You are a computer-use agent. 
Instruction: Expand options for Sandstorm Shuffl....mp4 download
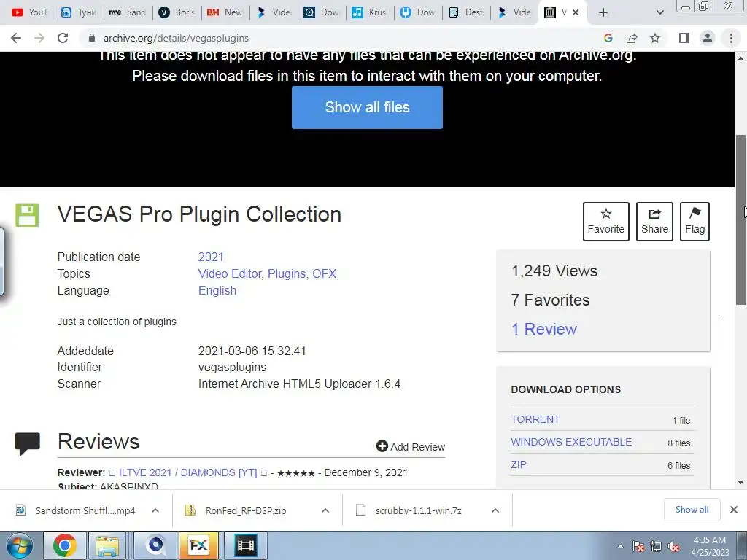[155, 510]
